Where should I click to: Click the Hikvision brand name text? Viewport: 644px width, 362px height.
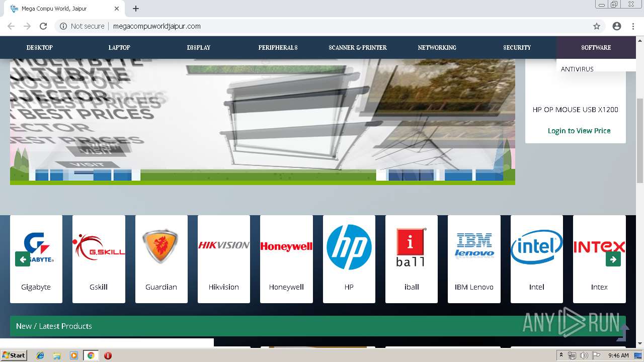tap(224, 287)
